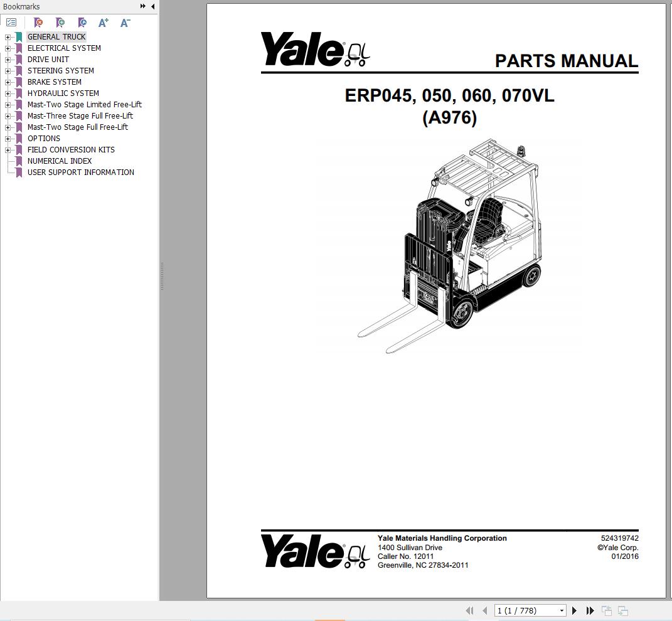The image size is (672, 621).
Task: Expand the ELECTRICAL SYSTEM bookmark
Action: tap(6, 48)
